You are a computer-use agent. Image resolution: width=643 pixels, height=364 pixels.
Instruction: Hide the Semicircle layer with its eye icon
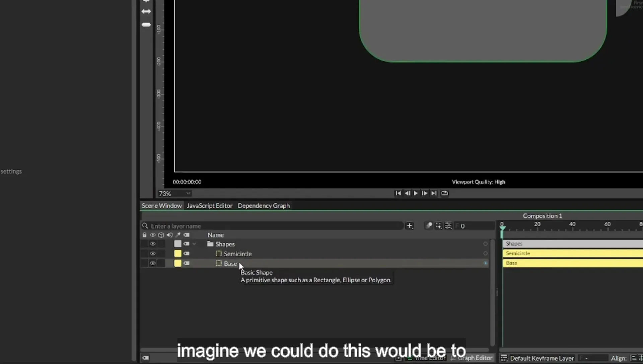point(153,254)
